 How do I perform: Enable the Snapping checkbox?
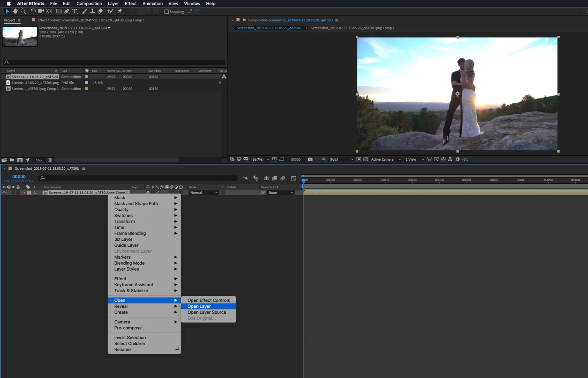167,12
